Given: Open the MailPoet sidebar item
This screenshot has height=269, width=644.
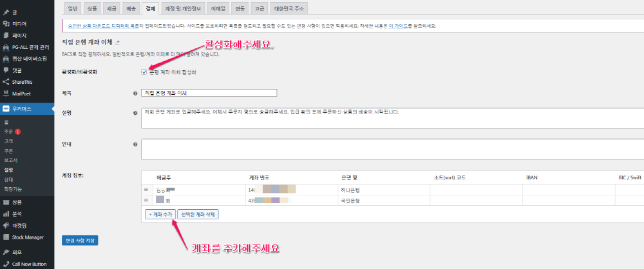Looking at the screenshot, I should click(21, 93).
